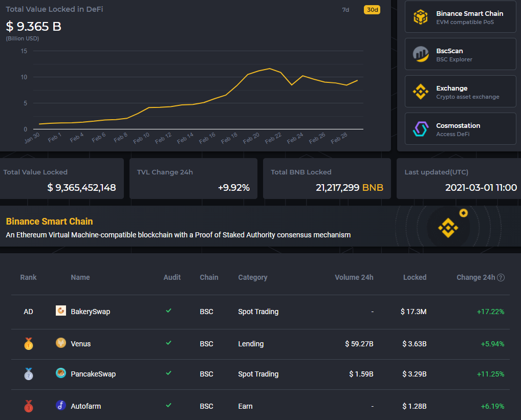Click the BscScan BSC Explorer card

click(x=460, y=54)
